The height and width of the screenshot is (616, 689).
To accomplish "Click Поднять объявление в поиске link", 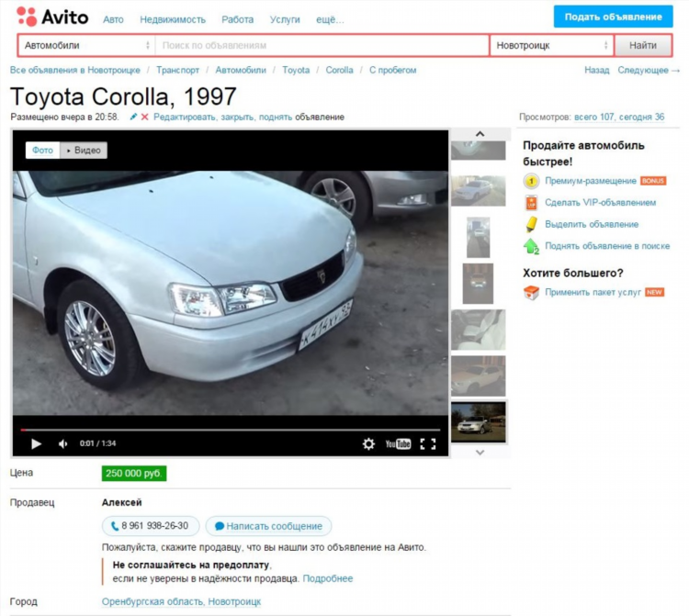I will tap(607, 246).
